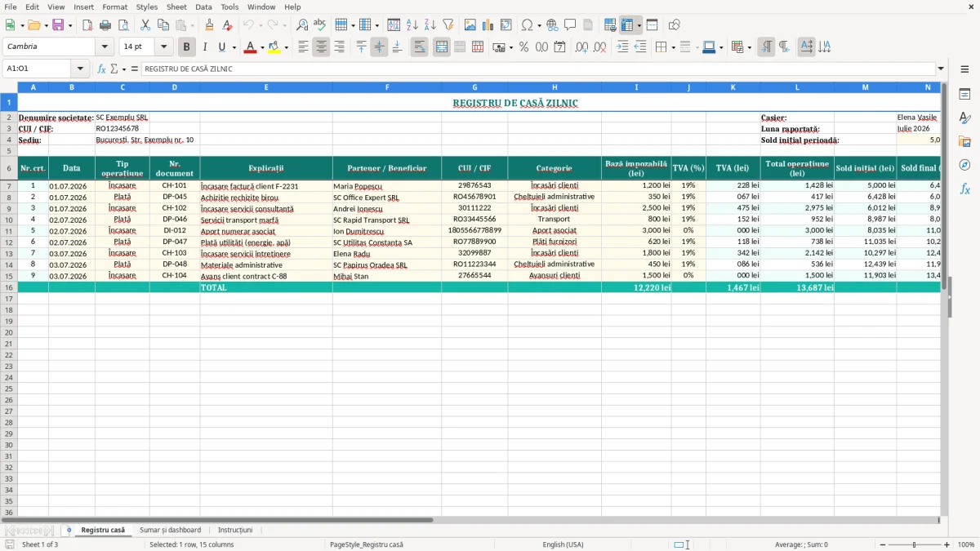Toggle Center Horizontally alignment

click(x=321, y=47)
